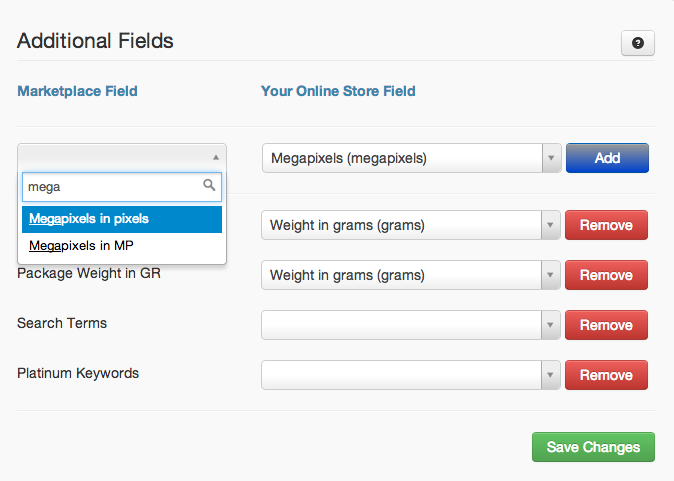Screen dimensions: 674x481
Task: Open first Weight in grams dropdown
Action: (x=411, y=225)
